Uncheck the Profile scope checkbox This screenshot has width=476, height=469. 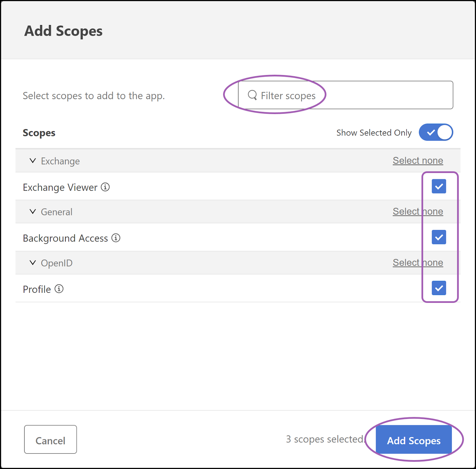[x=439, y=288]
